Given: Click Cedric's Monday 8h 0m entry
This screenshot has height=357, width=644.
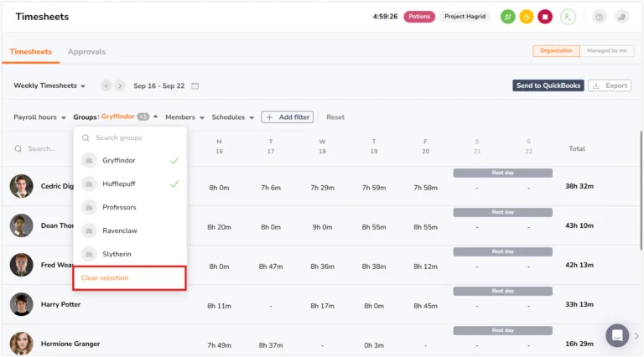Looking at the screenshot, I should coord(220,188).
